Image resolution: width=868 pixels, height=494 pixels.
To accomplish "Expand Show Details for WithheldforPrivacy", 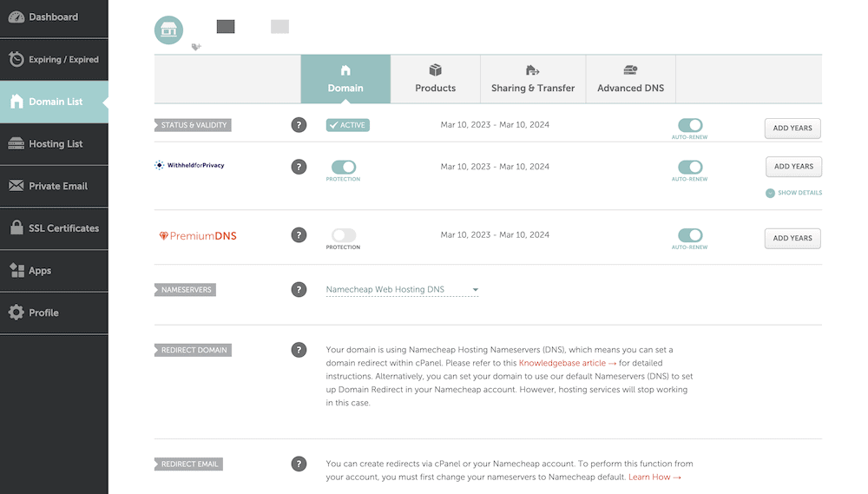I will [794, 193].
